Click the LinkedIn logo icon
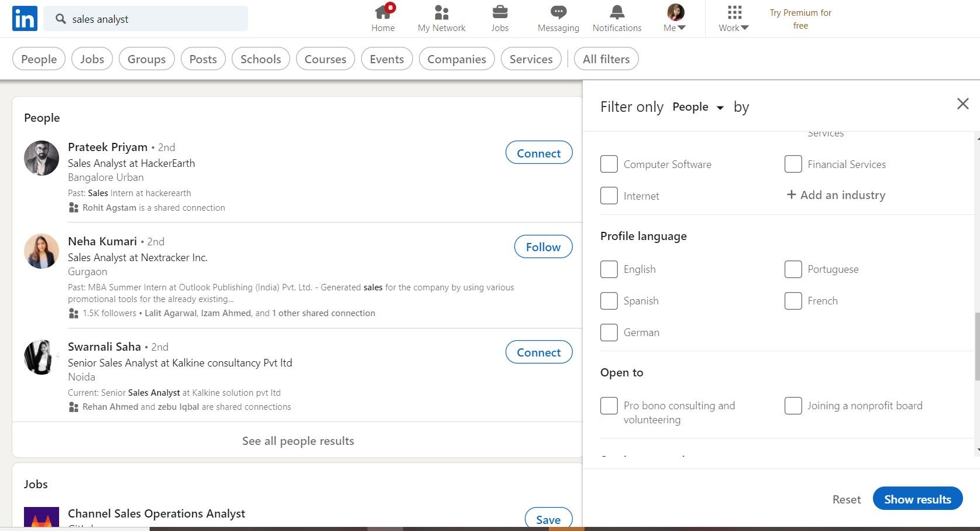Screen dimensions: 980x531 pyautogui.click(x=24, y=18)
